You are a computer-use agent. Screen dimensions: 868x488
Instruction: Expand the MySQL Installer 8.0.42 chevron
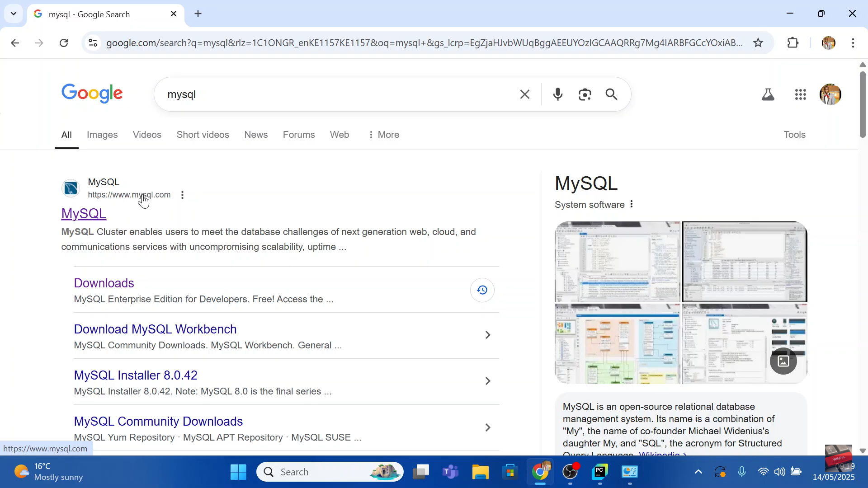pos(488,381)
